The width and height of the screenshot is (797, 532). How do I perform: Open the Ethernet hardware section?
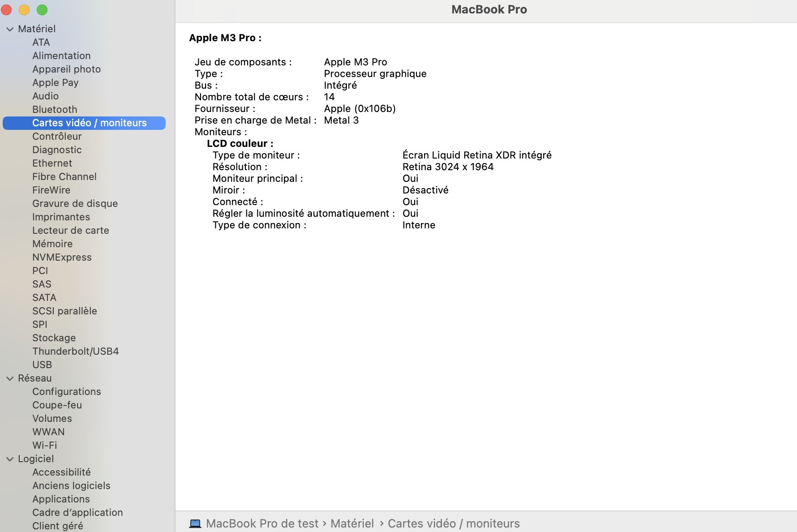pyautogui.click(x=52, y=163)
